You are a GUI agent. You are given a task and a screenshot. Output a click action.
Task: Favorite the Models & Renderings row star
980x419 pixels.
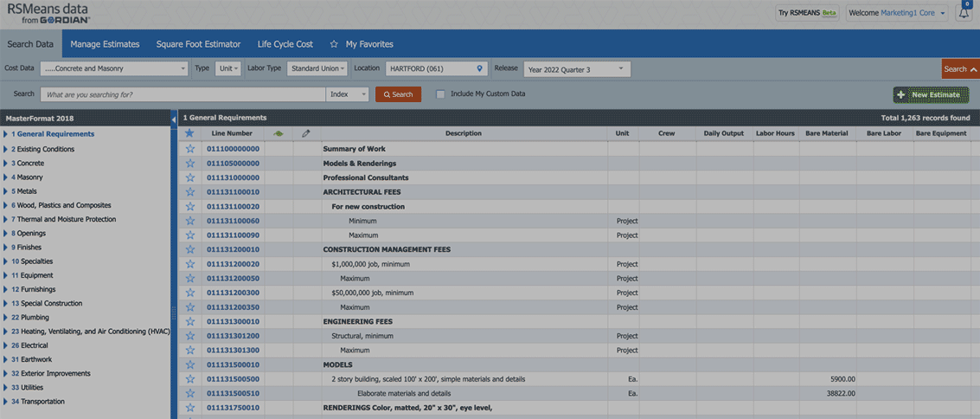[x=190, y=164]
